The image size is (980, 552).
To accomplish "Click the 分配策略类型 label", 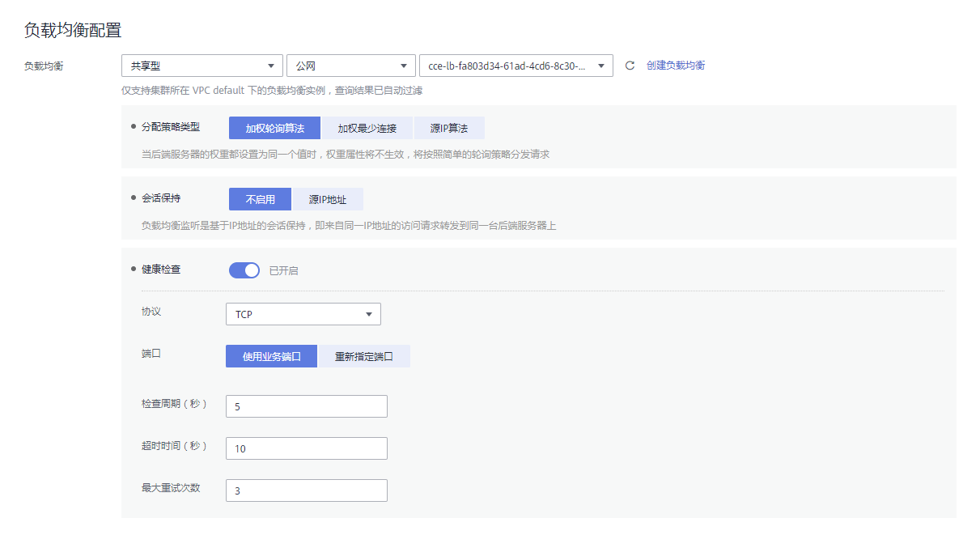I will (x=170, y=127).
